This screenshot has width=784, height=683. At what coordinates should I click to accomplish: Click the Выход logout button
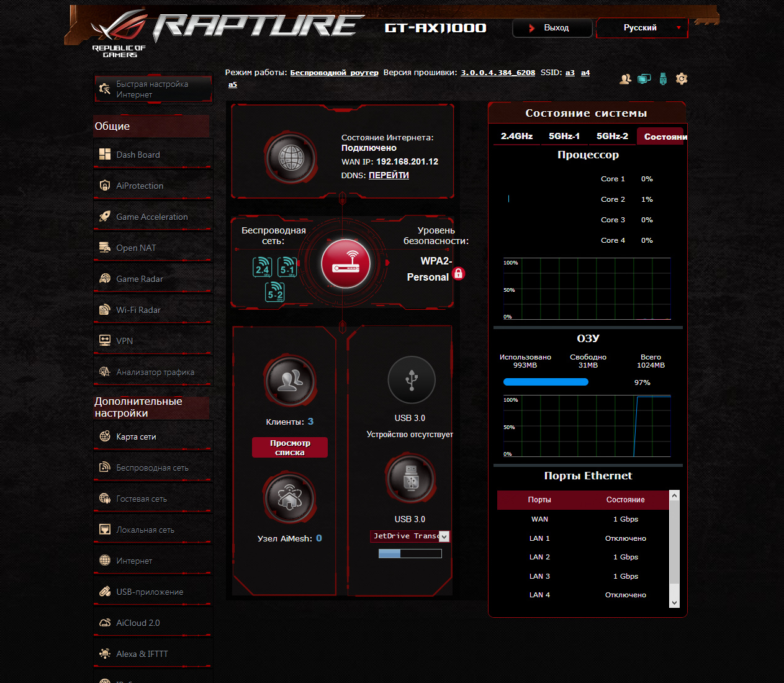click(552, 28)
